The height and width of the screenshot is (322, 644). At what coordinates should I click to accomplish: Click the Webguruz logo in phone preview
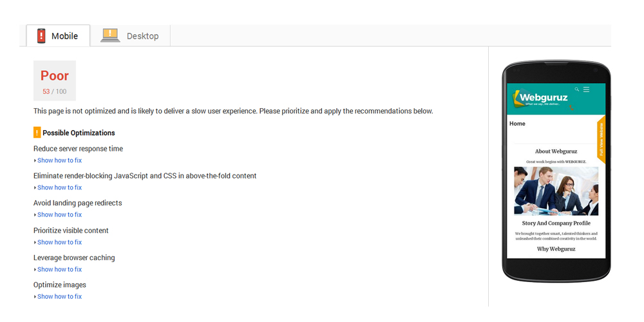(x=540, y=99)
